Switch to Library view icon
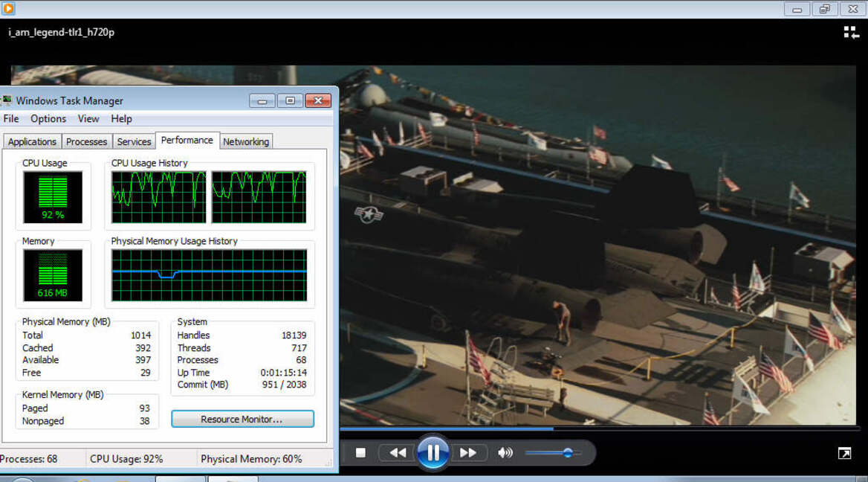The height and width of the screenshot is (482, 868). (851, 33)
